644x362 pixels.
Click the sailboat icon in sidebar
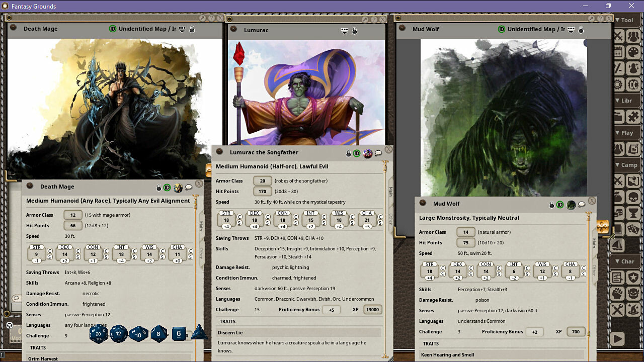[x=618, y=245]
